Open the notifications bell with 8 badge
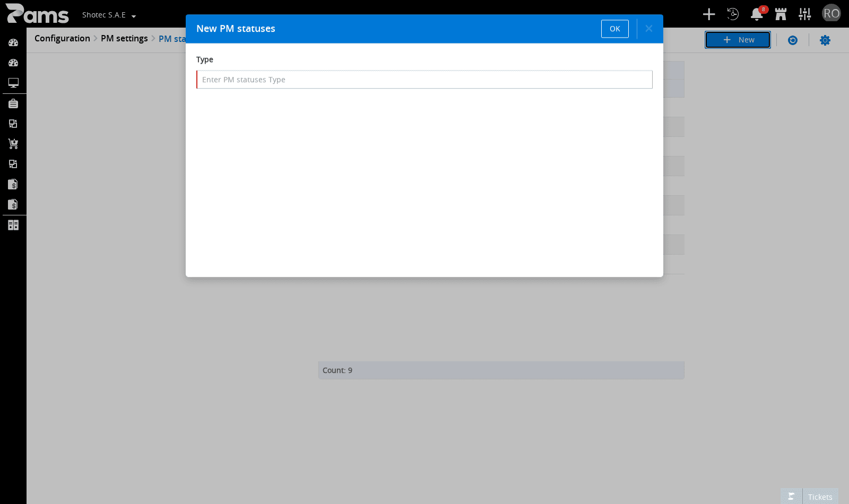Image resolution: width=849 pixels, height=504 pixels. pos(758,14)
